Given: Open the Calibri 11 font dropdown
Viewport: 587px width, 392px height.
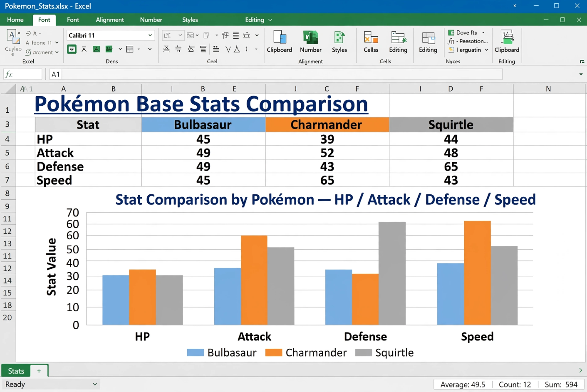Looking at the screenshot, I should coord(150,35).
